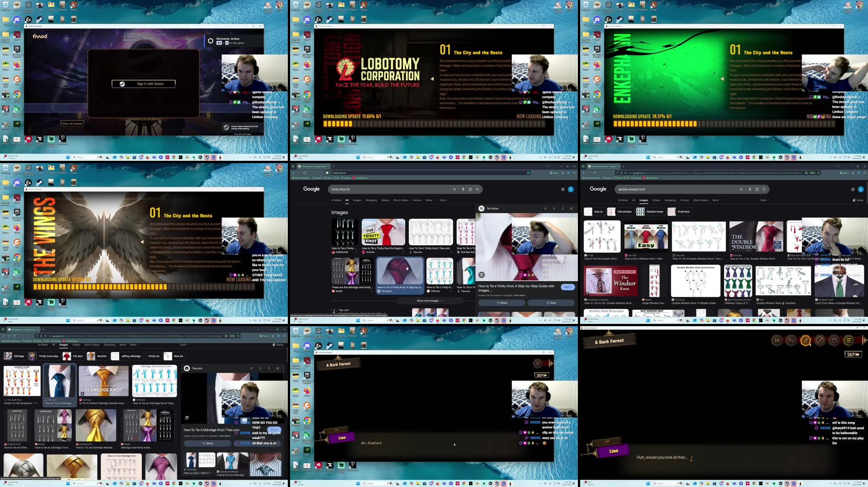Click Google Lens icon in 'double windsor knot' search bar

757,189
